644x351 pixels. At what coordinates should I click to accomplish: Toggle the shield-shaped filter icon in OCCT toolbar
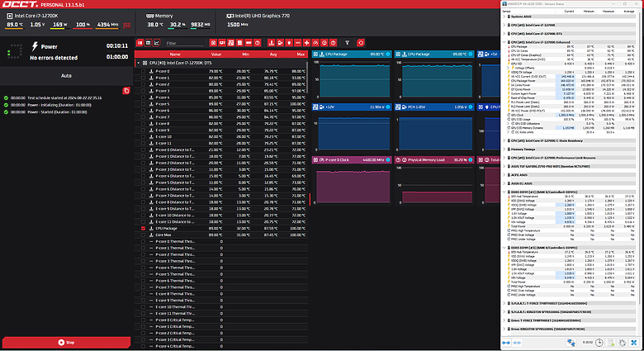(x=289, y=43)
